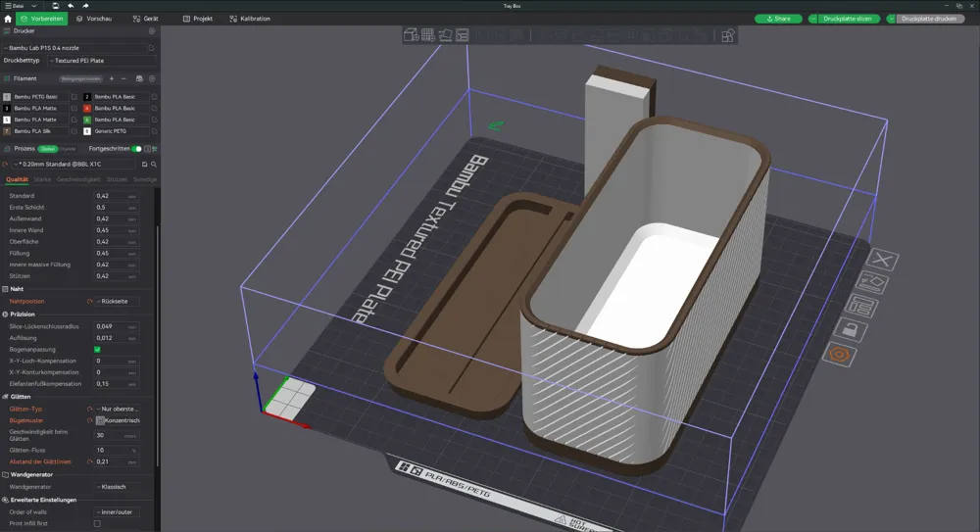Enable the Print infill first checkbox
The image size is (980, 532).
pos(97,524)
